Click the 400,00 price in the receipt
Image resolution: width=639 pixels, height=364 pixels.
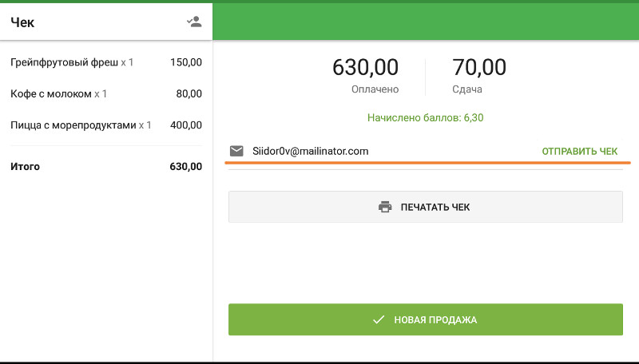186,125
